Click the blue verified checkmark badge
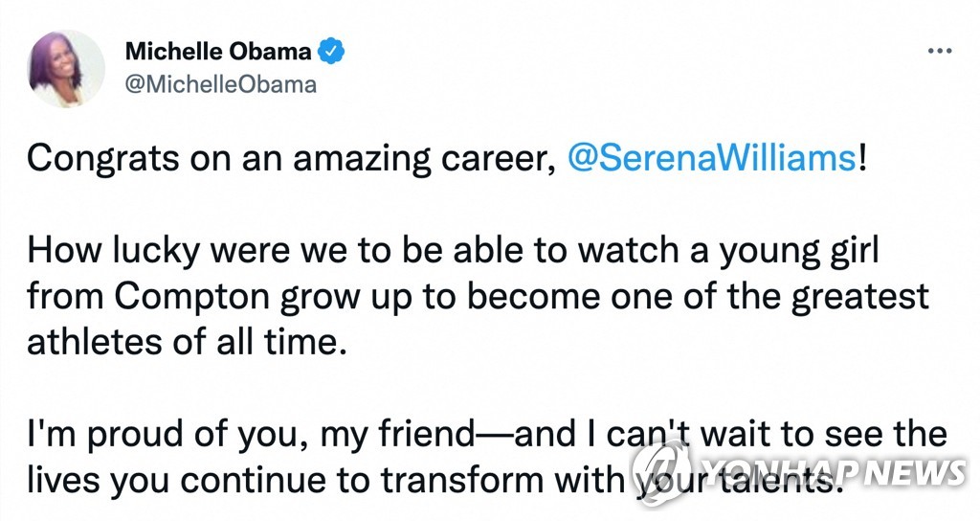Viewport: 980px width, 521px height. 331,52
